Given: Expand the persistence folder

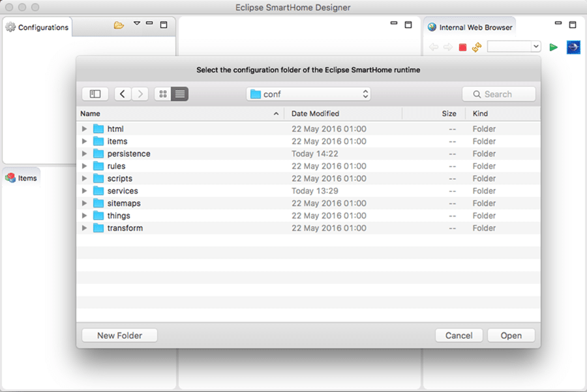Looking at the screenshot, I should (85, 153).
